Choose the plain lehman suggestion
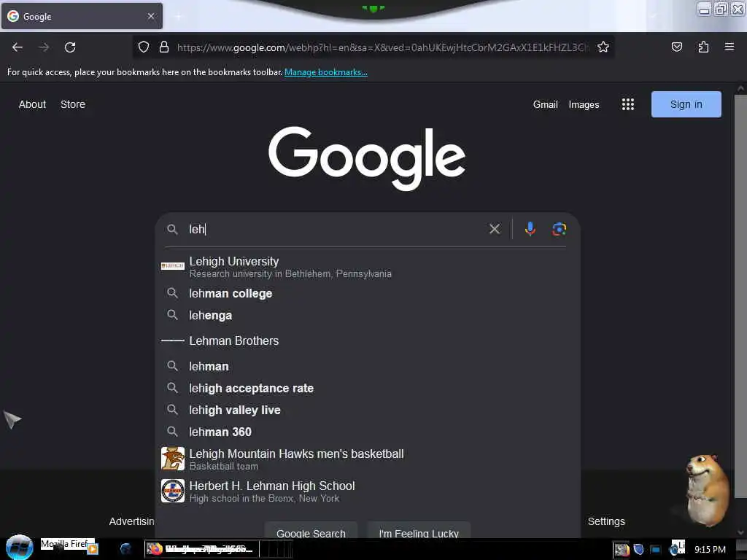747x560 pixels. click(x=368, y=366)
